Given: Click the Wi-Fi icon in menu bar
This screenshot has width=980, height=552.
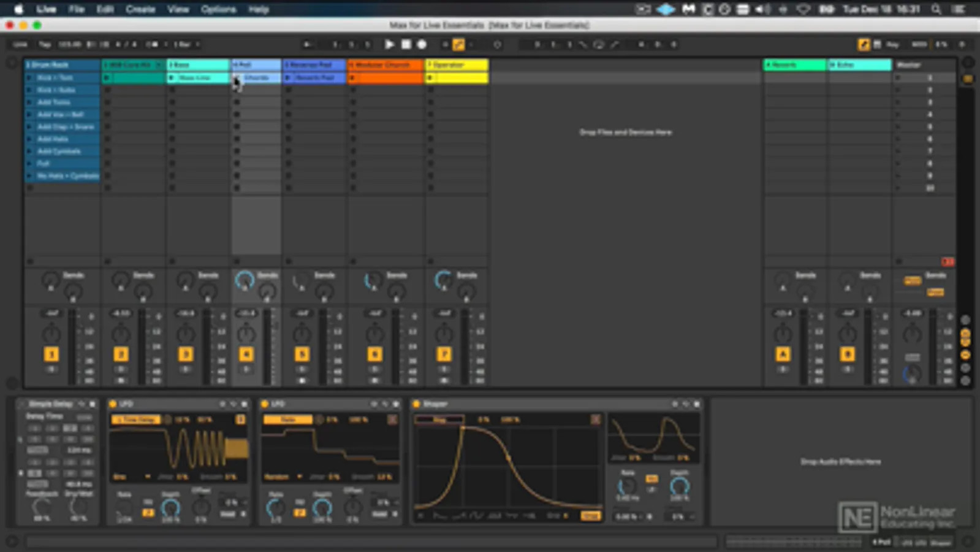Looking at the screenshot, I should pyautogui.click(x=803, y=9).
